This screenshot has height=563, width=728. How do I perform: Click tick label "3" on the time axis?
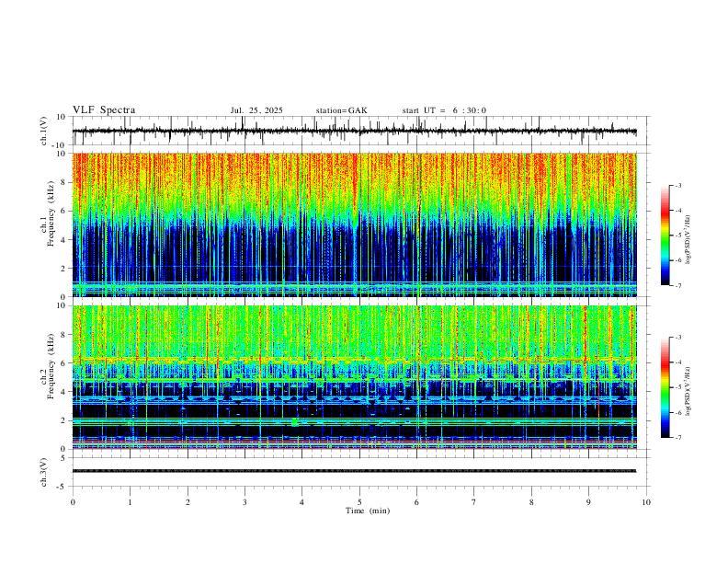coord(245,502)
